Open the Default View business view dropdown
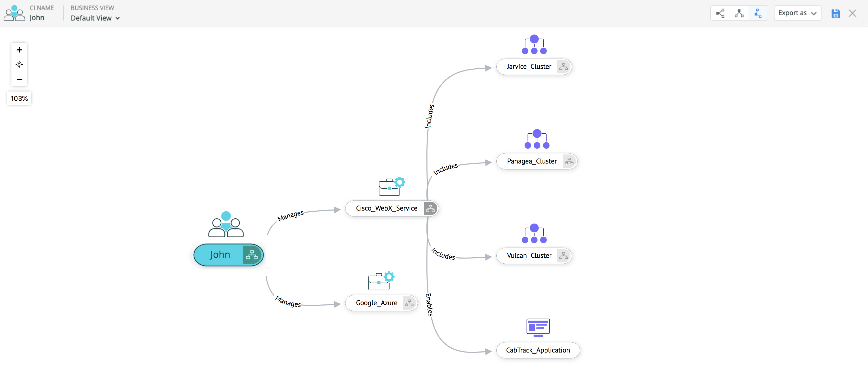Viewport: 868px width, 378px height. (x=95, y=18)
